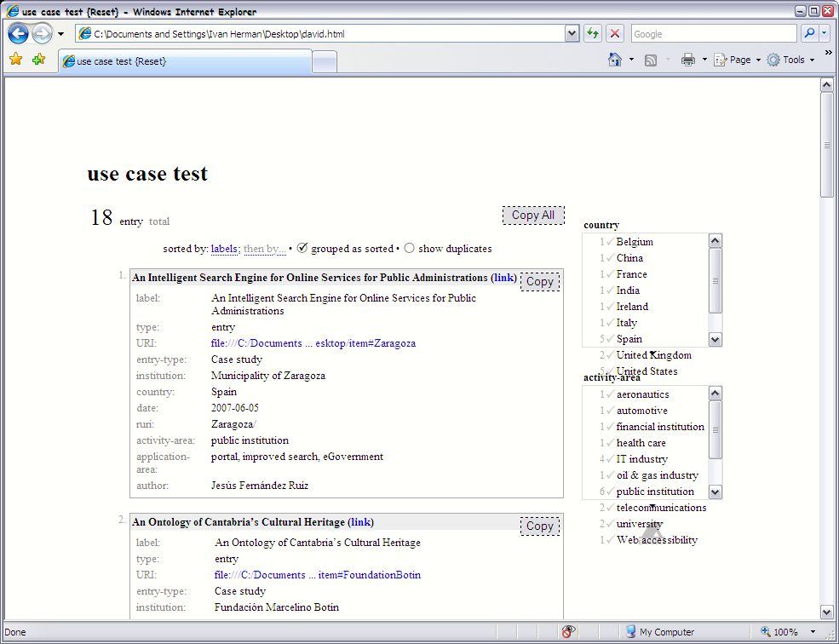Toggle the 'grouped as sorted' checkbox
Viewport: 839px width, 644px height.
pos(302,248)
